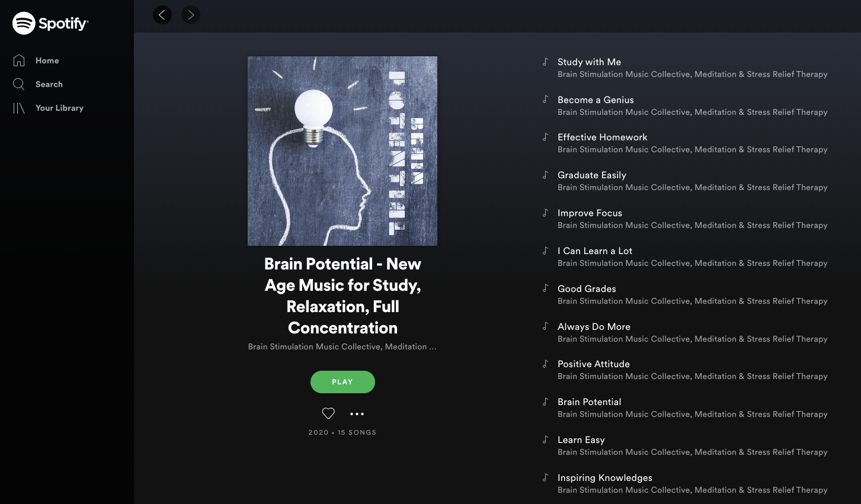
Task: Open artist link under Positive Attitude
Action: [x=692, y=376]
